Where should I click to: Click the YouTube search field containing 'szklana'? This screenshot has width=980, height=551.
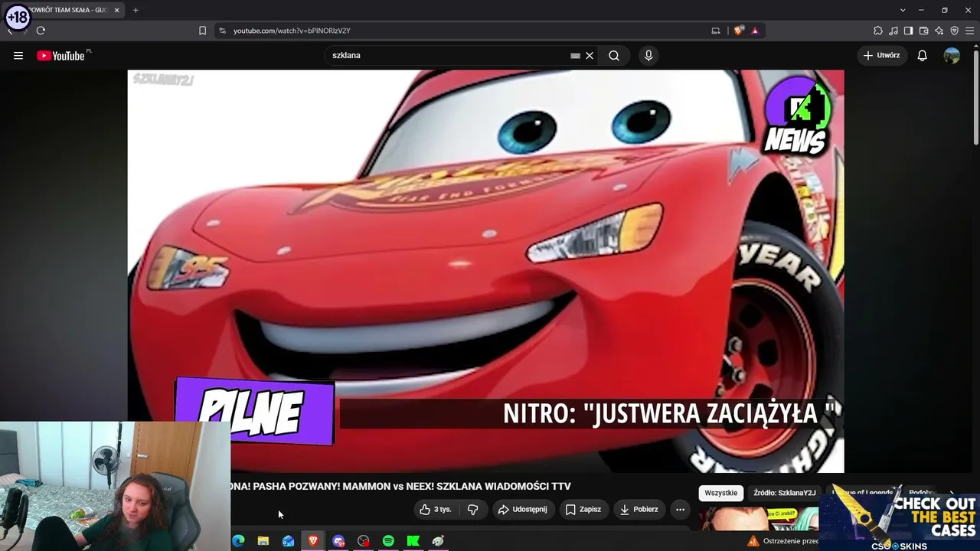click(448, 55)
